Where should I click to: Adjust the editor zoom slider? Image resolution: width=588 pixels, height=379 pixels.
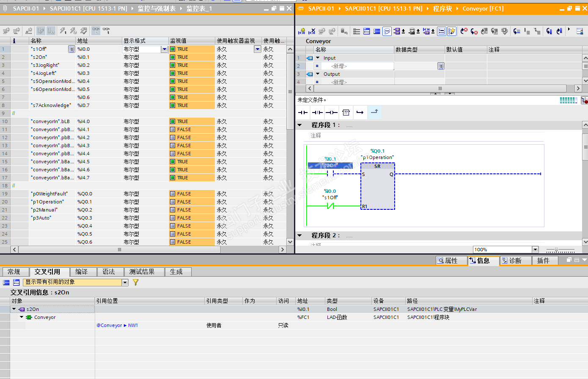556,250
